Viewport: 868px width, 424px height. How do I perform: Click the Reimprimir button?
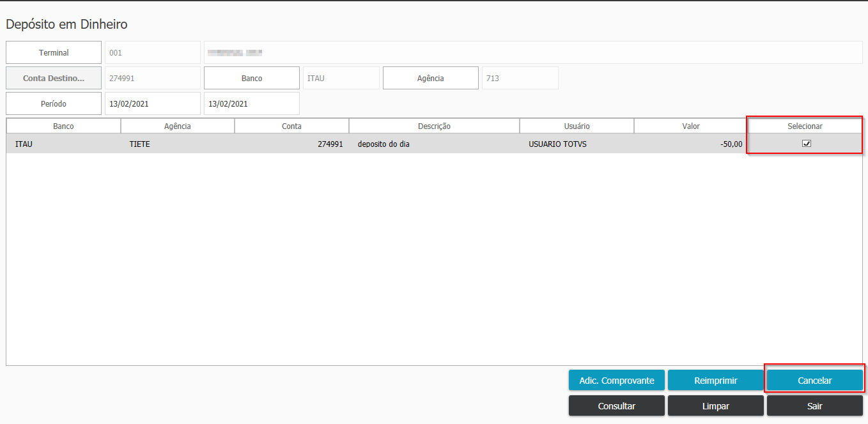[x=716, y=380]
